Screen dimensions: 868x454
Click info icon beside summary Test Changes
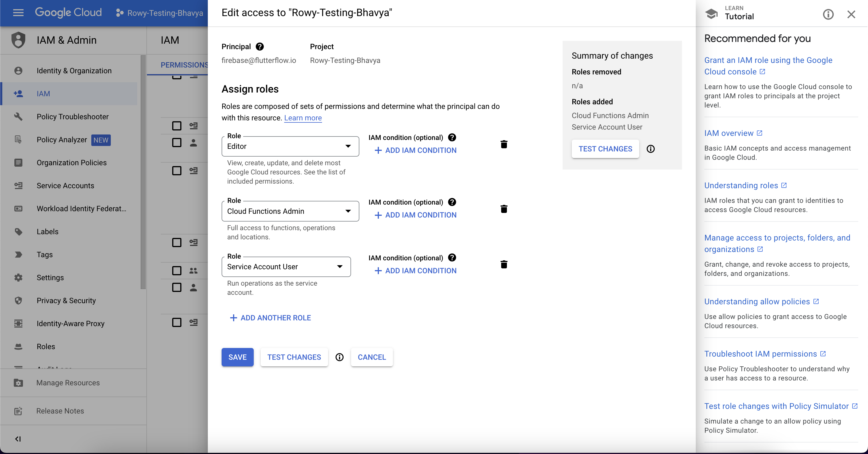(650, 149)
